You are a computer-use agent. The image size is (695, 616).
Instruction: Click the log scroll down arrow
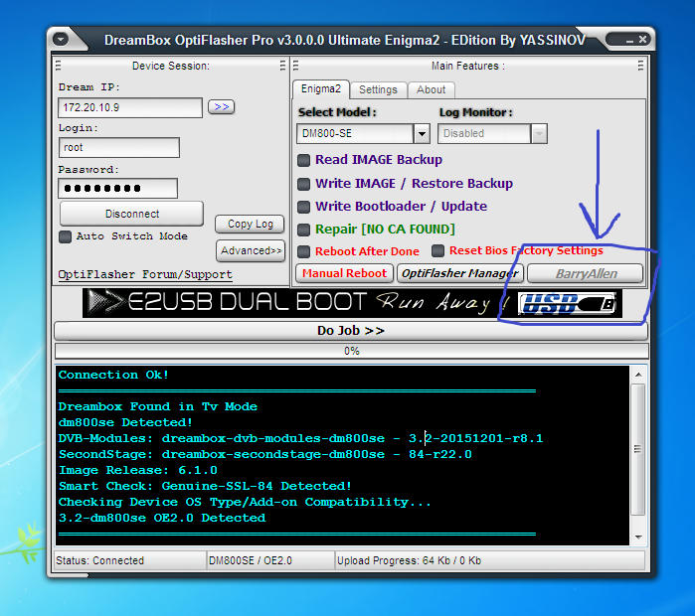[x=638, y=538]
